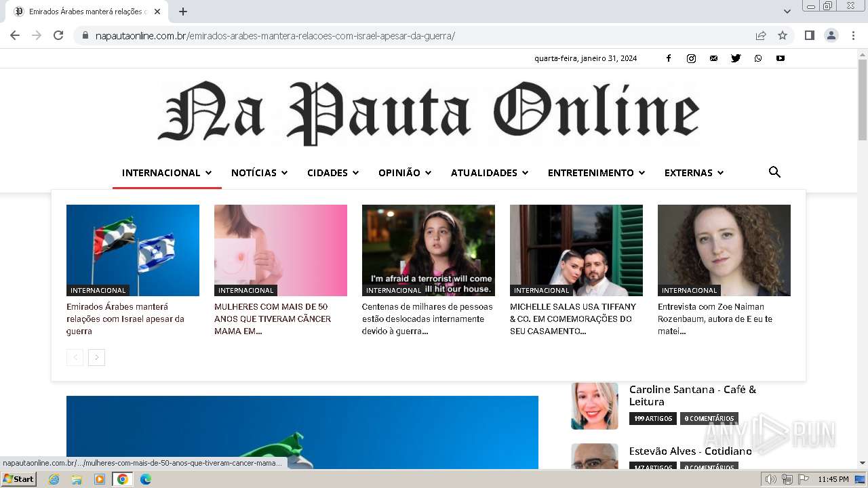This screenshot has width=868, height=488.
Task: Click the date text 'quarta-feira, janeiro 31, 2024'
Action: pos(585,58)
